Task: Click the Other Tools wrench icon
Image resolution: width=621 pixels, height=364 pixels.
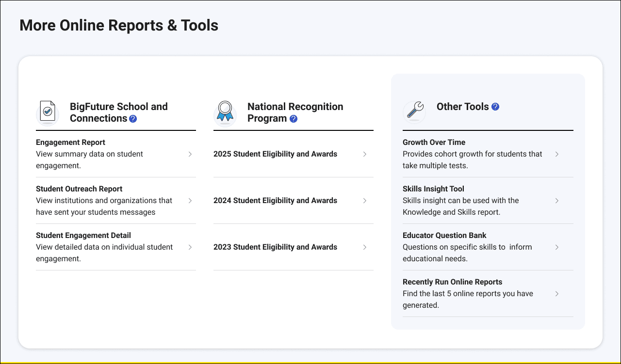Action: pyautogui.click(x=415, y=111)
